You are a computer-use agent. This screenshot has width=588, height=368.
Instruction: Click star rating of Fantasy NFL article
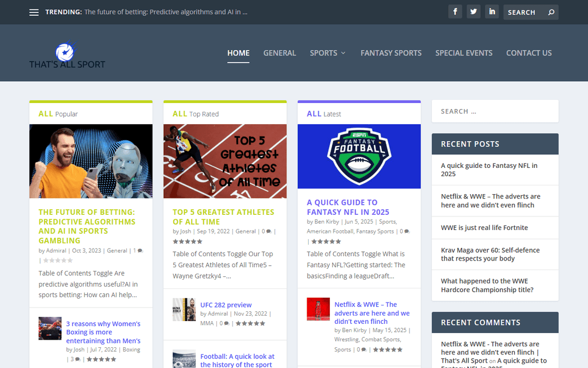[326, 242]
